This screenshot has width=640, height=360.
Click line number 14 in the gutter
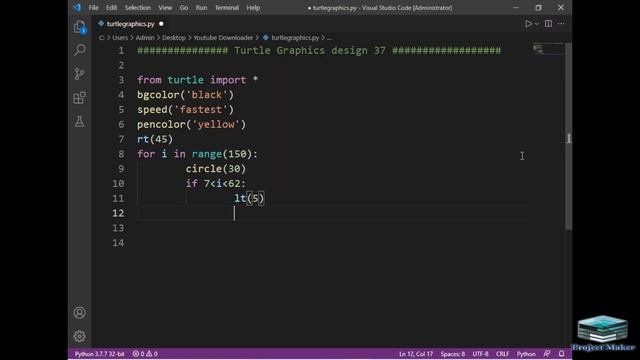(x=118, y=243)
